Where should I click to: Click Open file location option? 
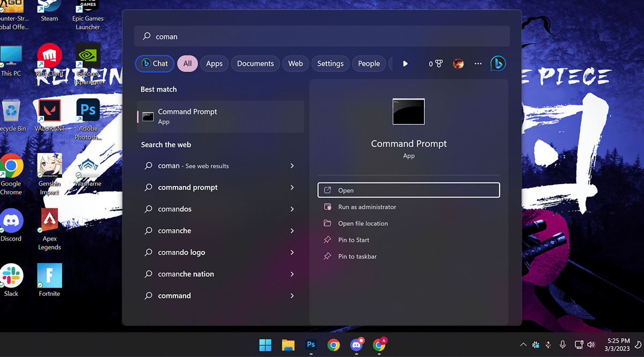coord(363,223)
